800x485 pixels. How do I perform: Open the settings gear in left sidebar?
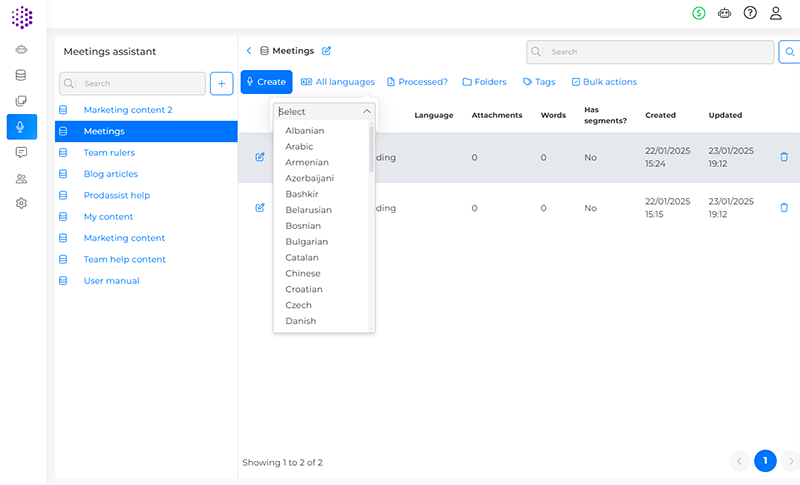(x=21, y=203)
